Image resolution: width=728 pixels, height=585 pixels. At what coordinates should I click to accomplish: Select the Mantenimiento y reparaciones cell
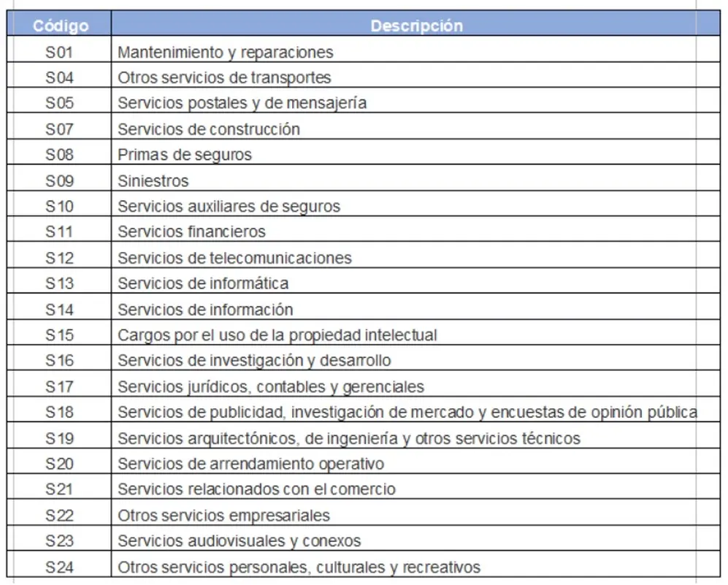pyautogui.click(x=416, y=49)
